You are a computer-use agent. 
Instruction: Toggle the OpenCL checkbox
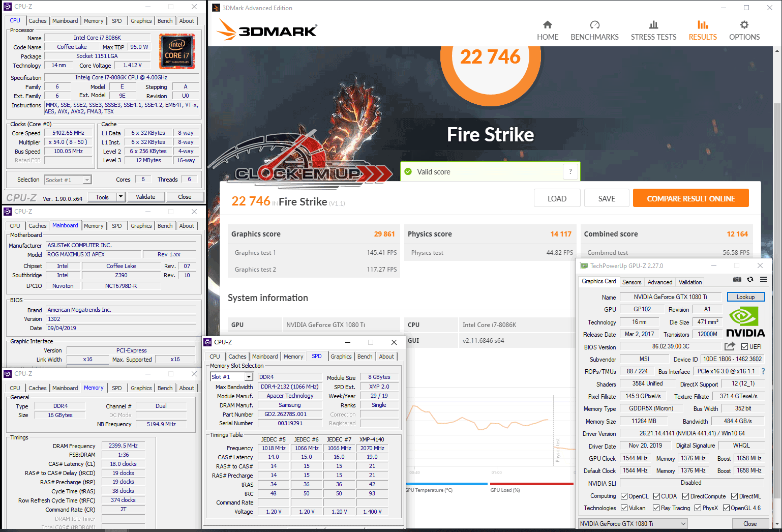point(624,496)
